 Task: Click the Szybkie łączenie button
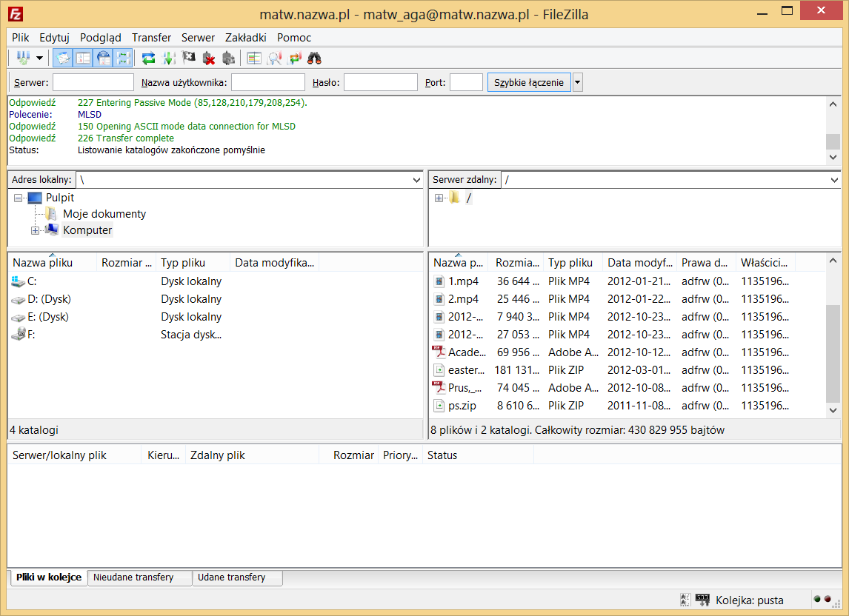coord(529,82)
